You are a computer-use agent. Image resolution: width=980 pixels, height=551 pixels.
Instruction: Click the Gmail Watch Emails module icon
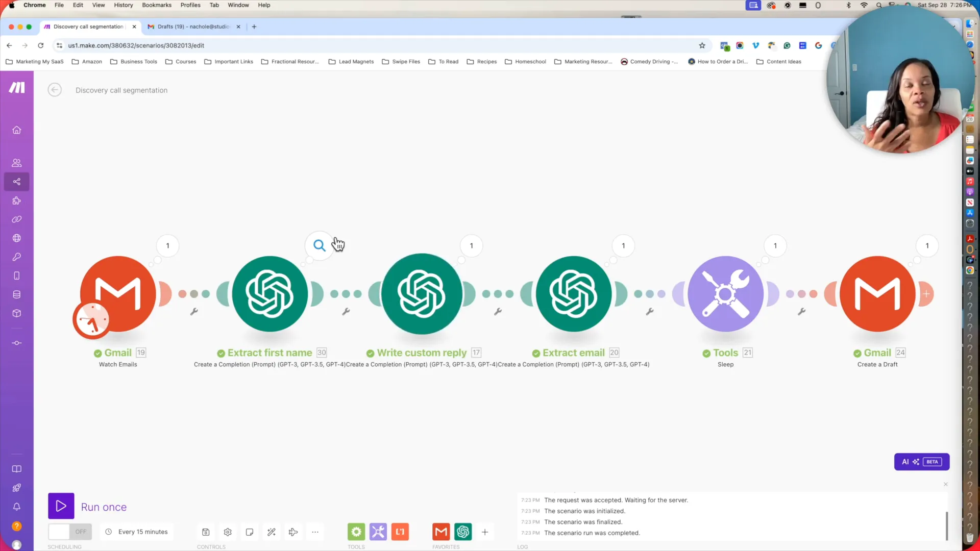point(118,293)
